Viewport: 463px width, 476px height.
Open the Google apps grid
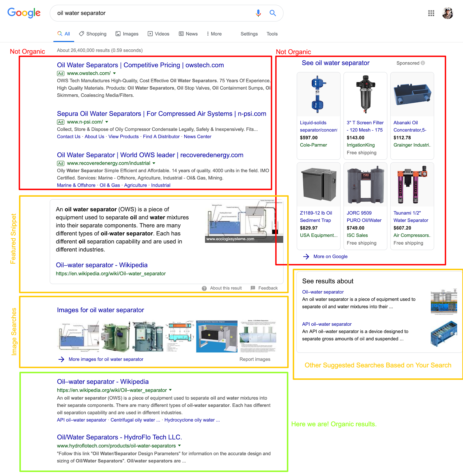click(431, 13)
